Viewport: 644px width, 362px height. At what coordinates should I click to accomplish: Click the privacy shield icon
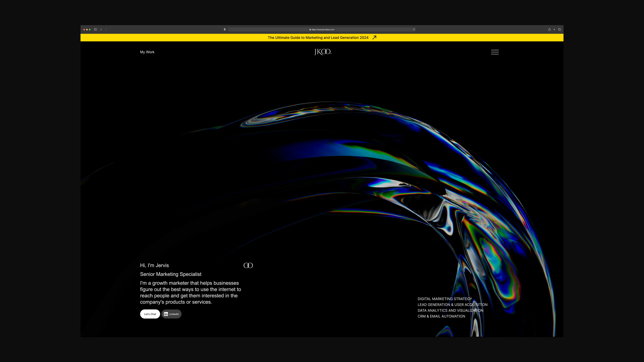click(225, 29)
